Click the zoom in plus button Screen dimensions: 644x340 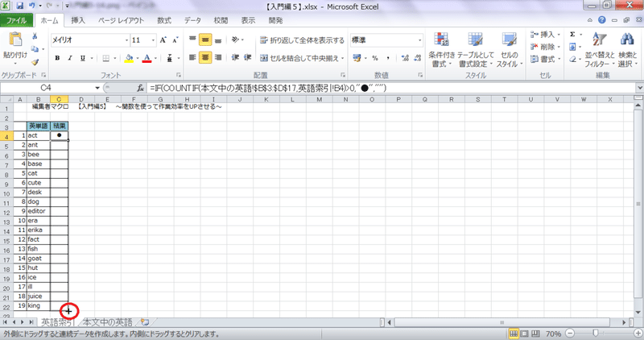pos(638,333)
